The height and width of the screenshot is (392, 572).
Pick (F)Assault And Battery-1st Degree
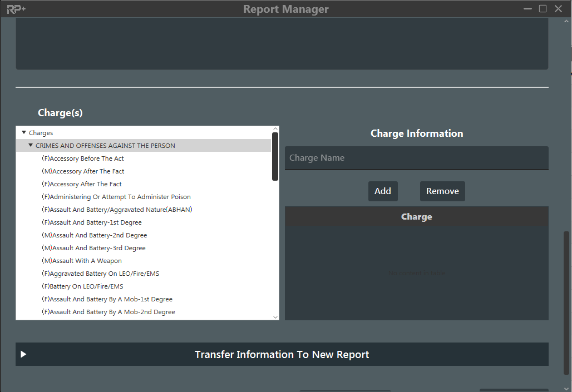tap(92, 222)
